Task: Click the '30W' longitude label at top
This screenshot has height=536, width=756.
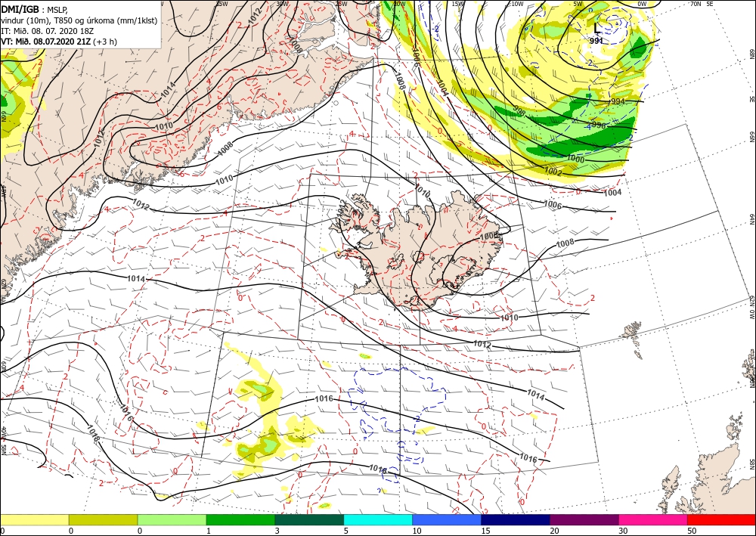Action: [283, 4]
